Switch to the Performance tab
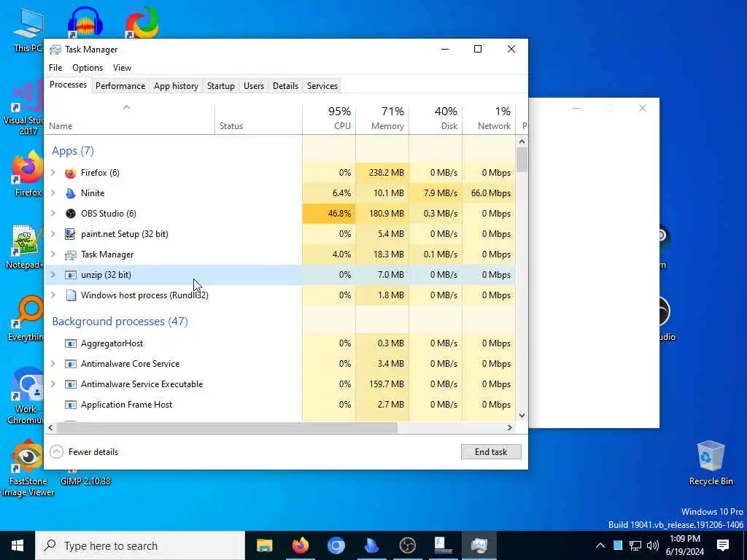This screenshot has width=747, height=560. pos(120,86)
